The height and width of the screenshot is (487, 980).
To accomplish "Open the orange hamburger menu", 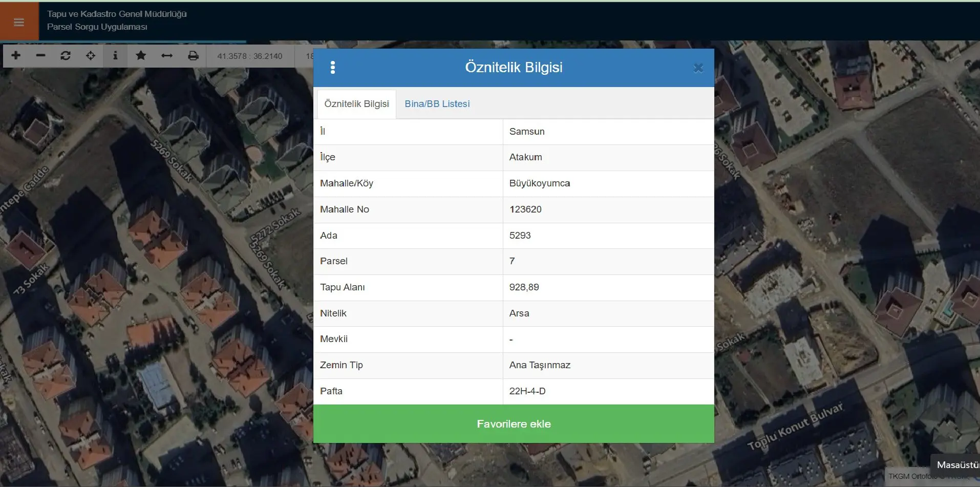I will point(19,22).
